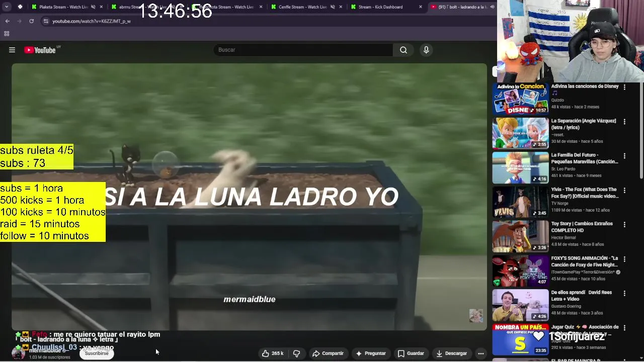The image size is (644, 362).
Task: Open Ylvis - The Fox video title
Action: point(585,193)
